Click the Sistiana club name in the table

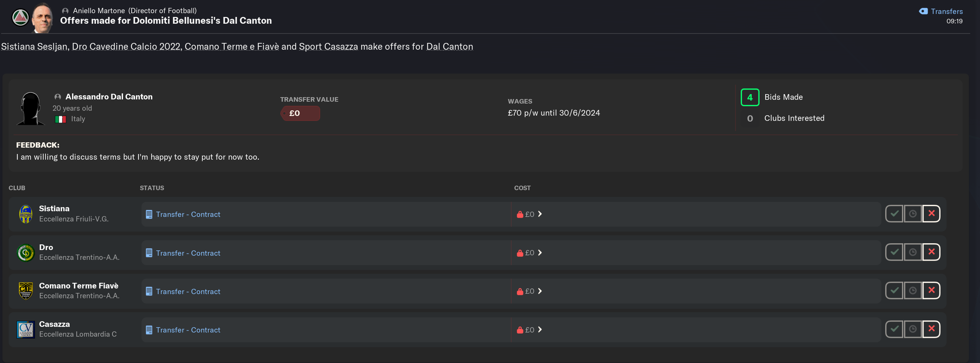click(54, 209)
